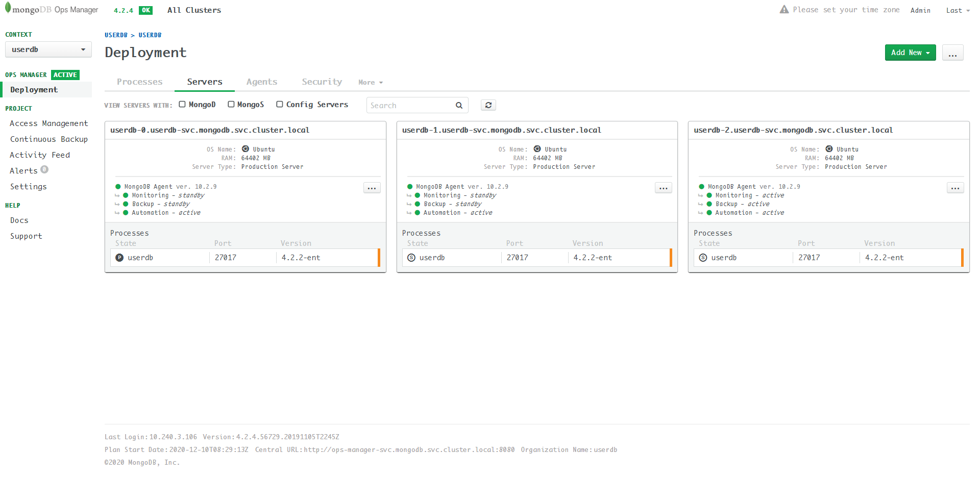Open options menu on userdb-0 server card

click(372, 188)
